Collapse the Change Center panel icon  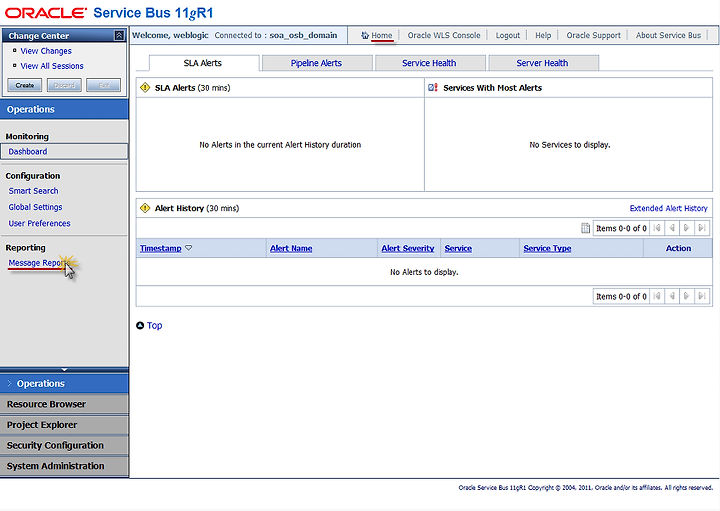tap(119, 35)
